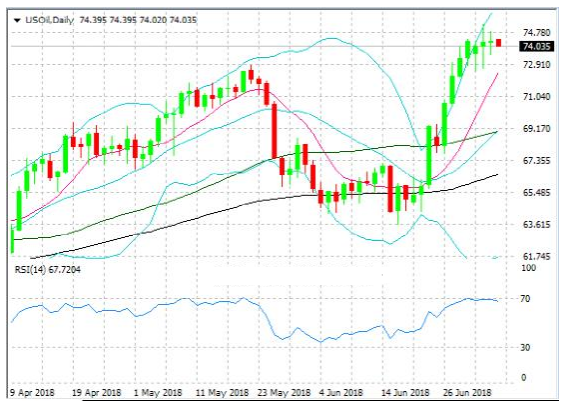Click the 72.910 price axis label
The width and height of the screenshot is (567, 409).
tap(537, 65)
